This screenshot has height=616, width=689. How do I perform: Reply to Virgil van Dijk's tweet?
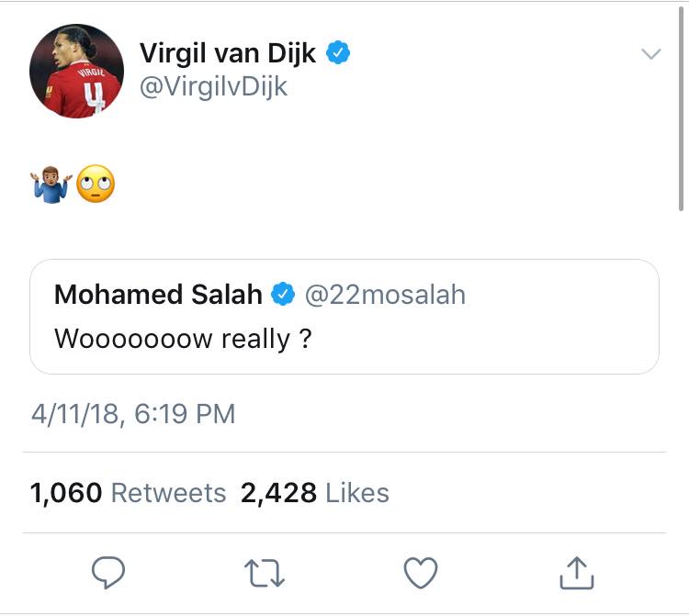tap(108, 575)
